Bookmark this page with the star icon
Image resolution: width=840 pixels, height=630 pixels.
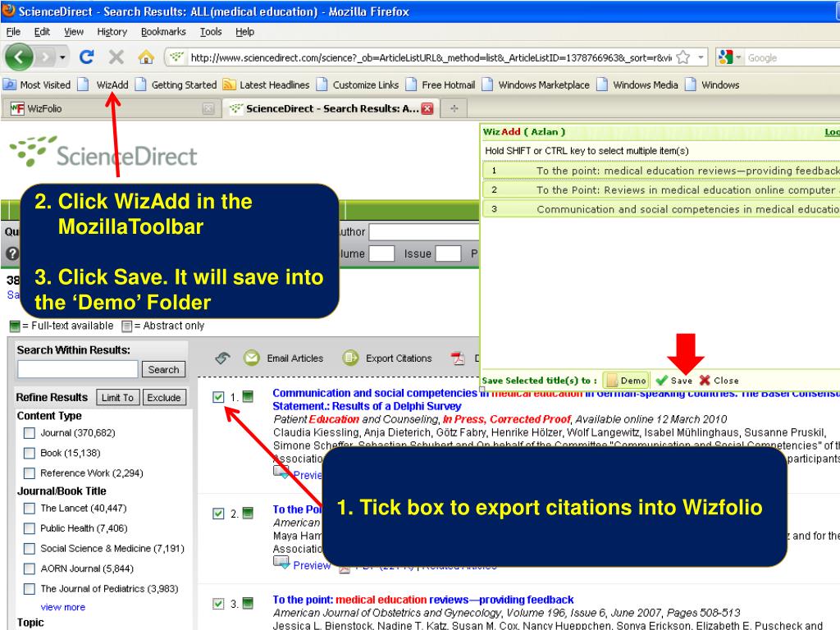683,57
